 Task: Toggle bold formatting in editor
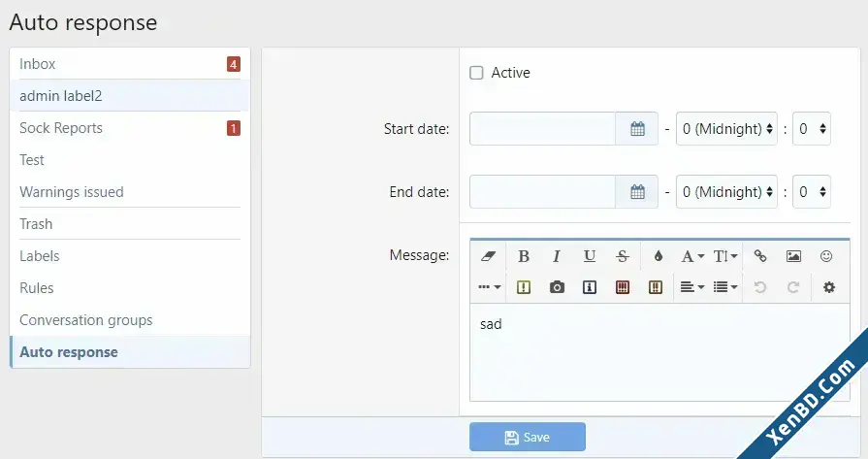[x=524, y=256]
